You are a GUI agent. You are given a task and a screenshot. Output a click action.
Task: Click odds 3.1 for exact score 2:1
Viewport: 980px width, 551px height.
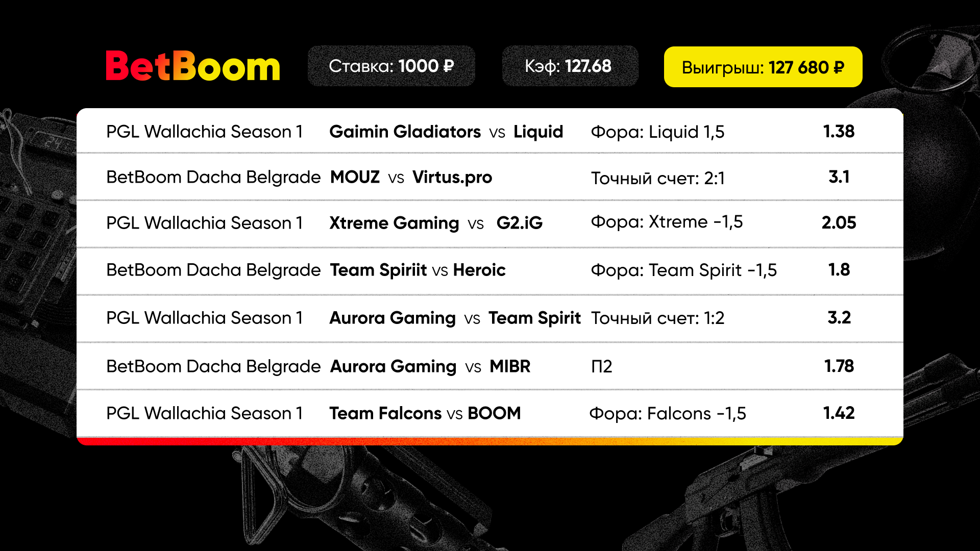tap(839, 177)
